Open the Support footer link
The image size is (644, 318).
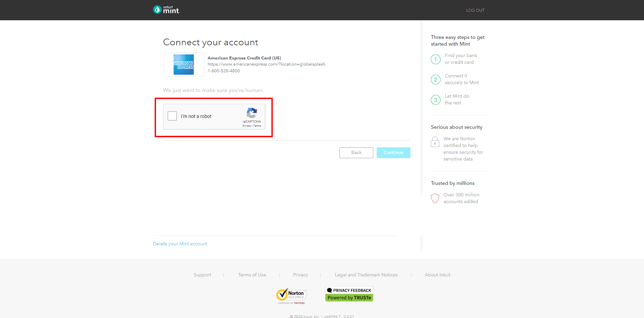click(202, 275)
